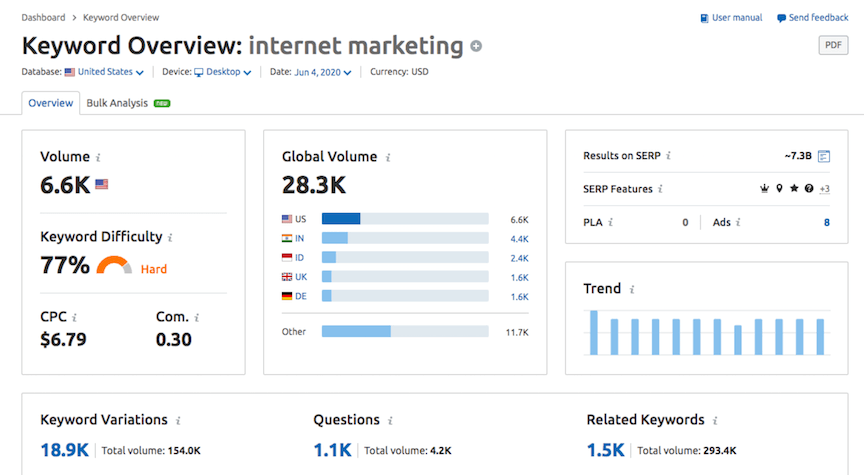Go to Dashboard breadcrumb
The image size is (864, 475).
(44, 18)
